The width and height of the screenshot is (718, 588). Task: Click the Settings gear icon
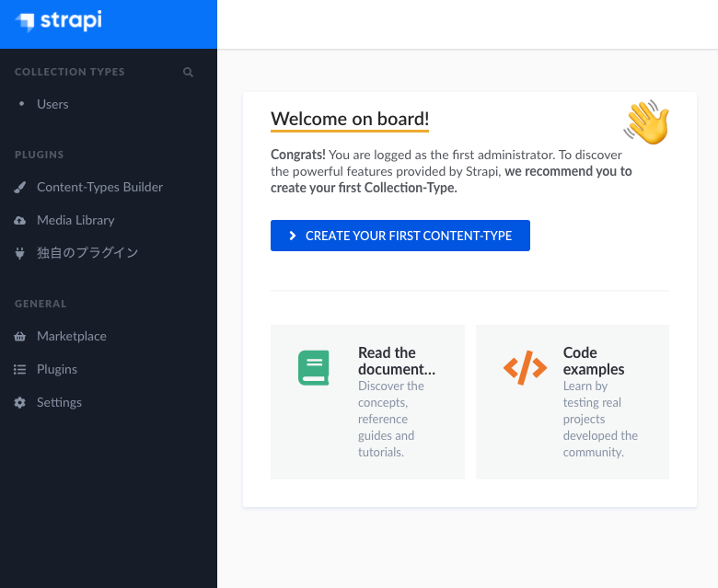click(x=19, y=403)
